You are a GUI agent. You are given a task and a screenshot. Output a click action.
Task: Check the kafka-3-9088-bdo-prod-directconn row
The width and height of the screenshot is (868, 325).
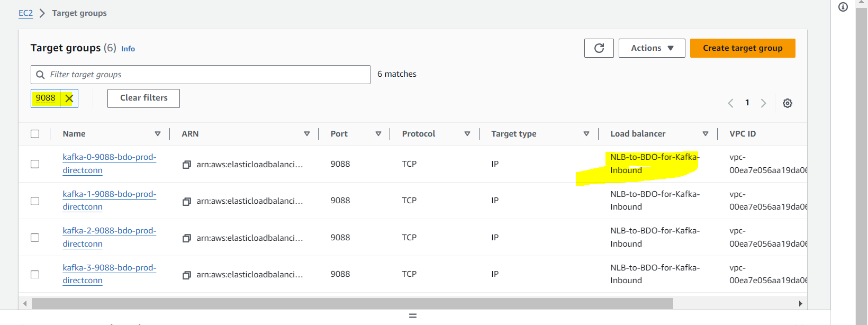pyautogui.click(x=35, y=274)
